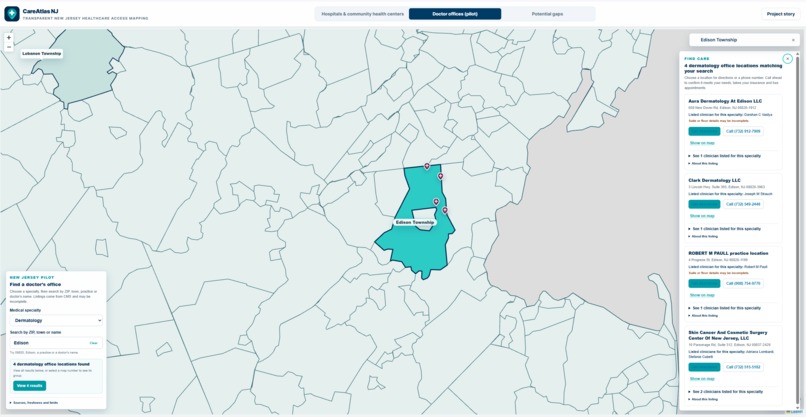Expand About this listing for Clark Dermatology

tap(703, 237)
